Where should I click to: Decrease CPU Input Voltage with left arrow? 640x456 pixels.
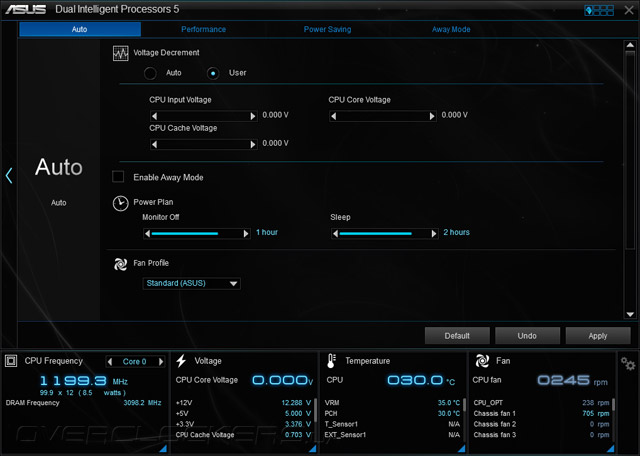tap(154, 116)
